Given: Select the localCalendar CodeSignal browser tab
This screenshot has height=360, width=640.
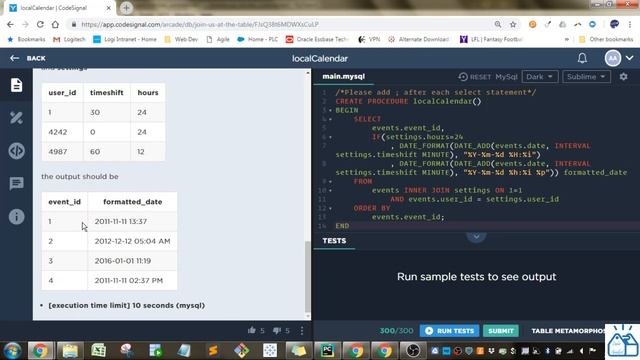Looking at the screenshot, I should [x=60, y=8].
